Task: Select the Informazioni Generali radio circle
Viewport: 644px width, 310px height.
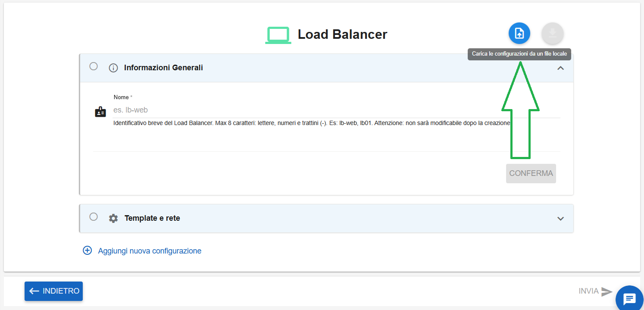Action: 94,66
